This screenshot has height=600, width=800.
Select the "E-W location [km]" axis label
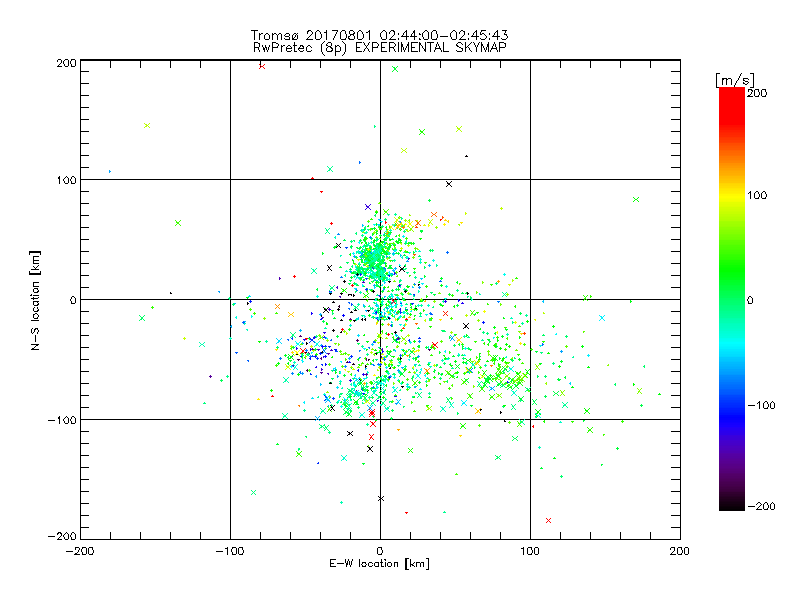coord(379,564)
